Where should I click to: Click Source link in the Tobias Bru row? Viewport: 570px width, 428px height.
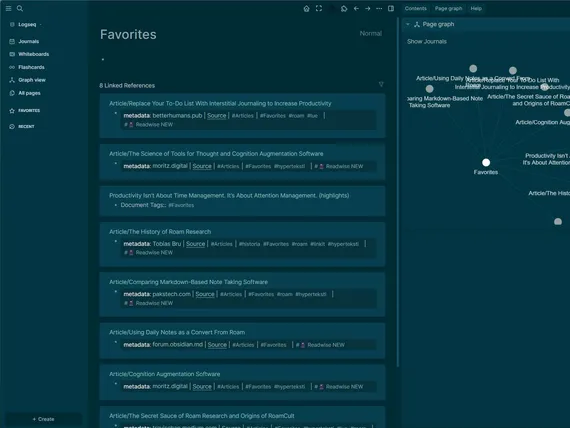pyautogui.click(x=196, y=244)
